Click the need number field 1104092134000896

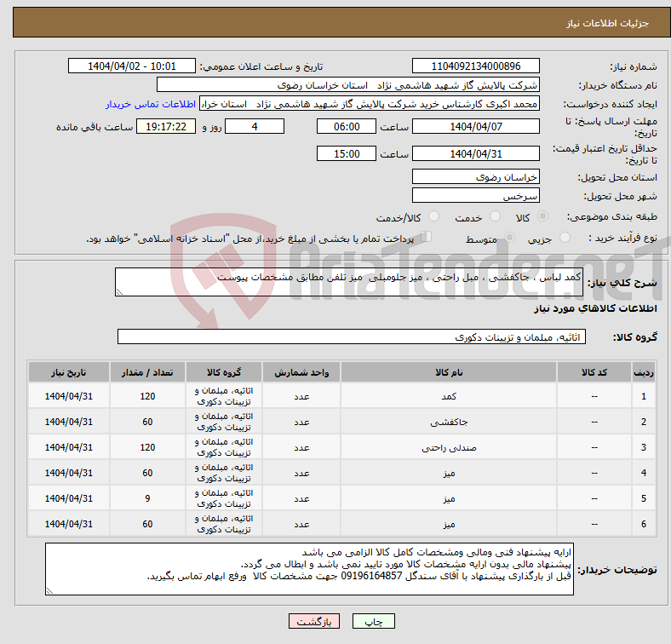click(475, 66)
